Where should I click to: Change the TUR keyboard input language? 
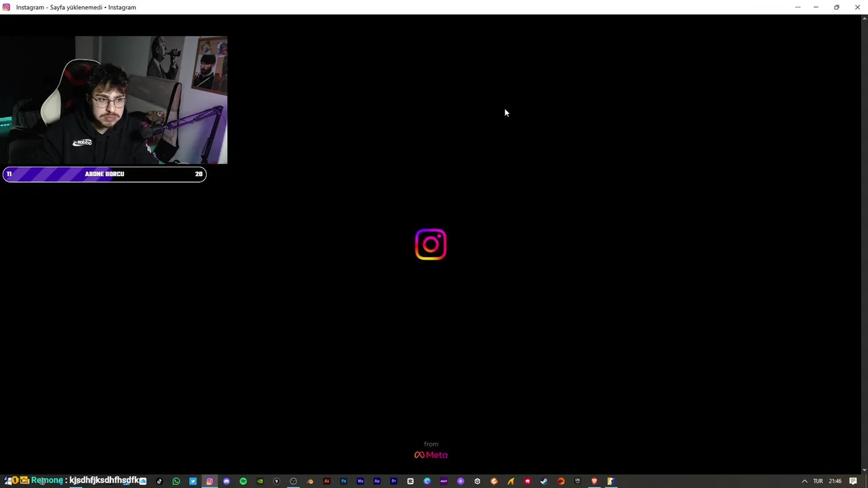[x=818, y=481]
